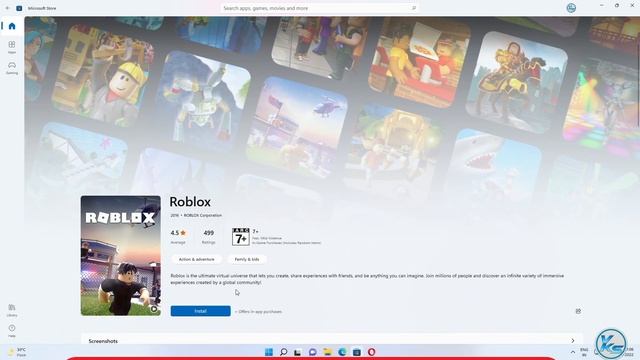Go to the Home tab in sidebar
This screenshot has width=640, height=360.
click(12, 26)
